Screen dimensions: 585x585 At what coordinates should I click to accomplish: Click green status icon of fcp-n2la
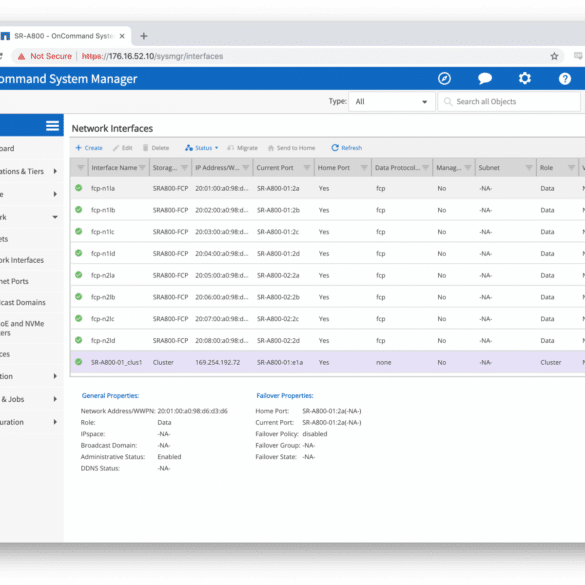coord(78,275)
